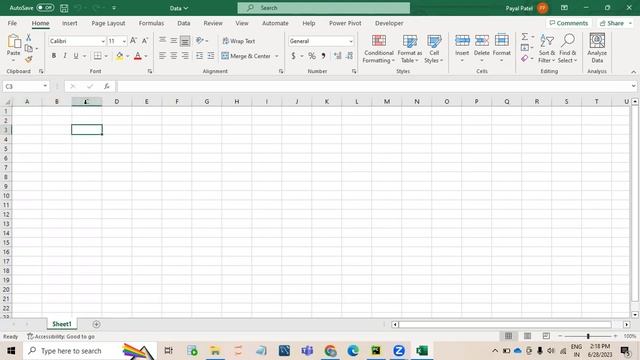Increase font size with larger A icon
This screenshot has height=360, width=640.
[x=133, y=41]
